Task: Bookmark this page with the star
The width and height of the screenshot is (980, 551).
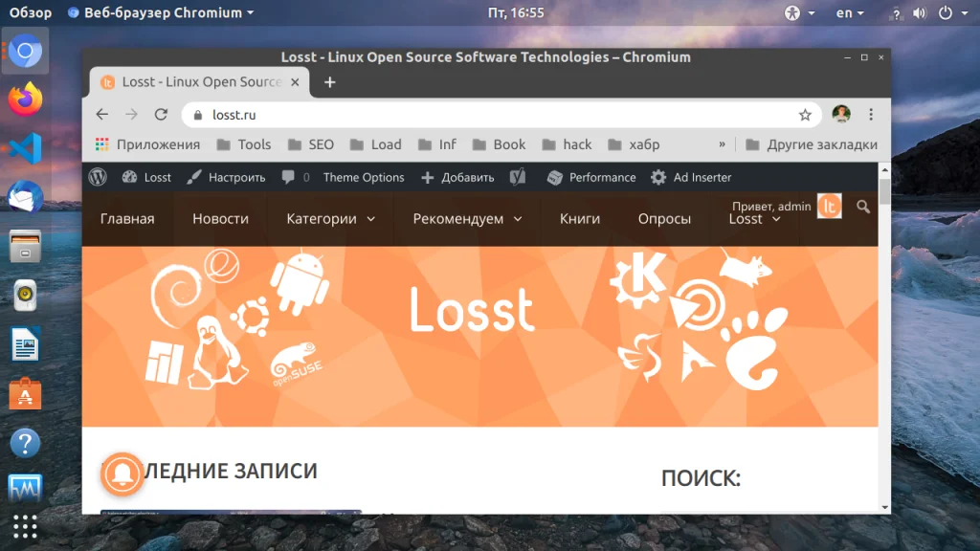Action: [x=805, y=115]
